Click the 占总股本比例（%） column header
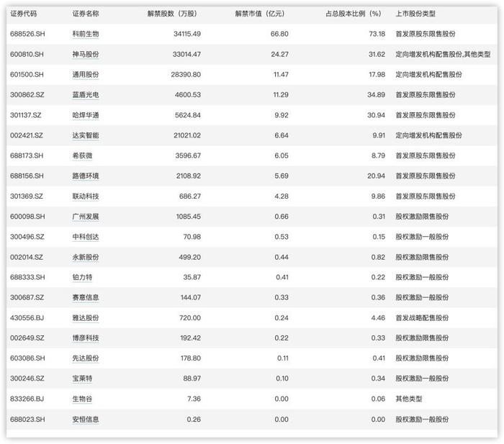 [x=354, y=14]
